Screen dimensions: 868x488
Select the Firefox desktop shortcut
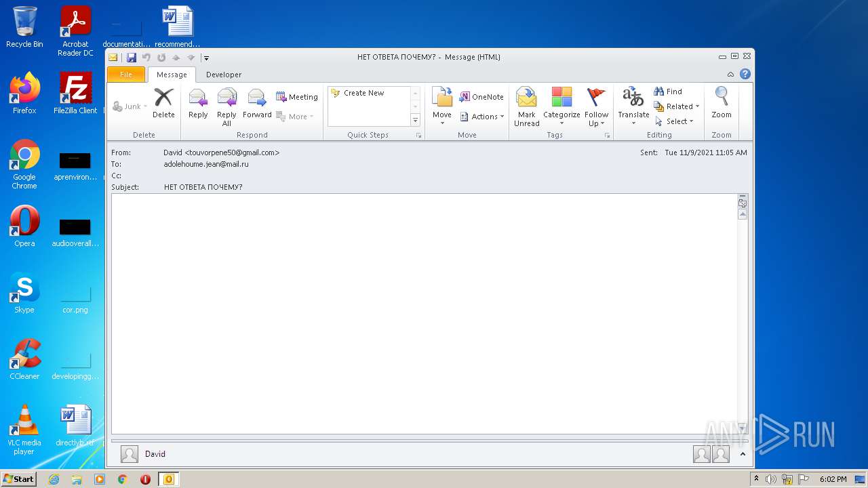[x=24, y=94]
